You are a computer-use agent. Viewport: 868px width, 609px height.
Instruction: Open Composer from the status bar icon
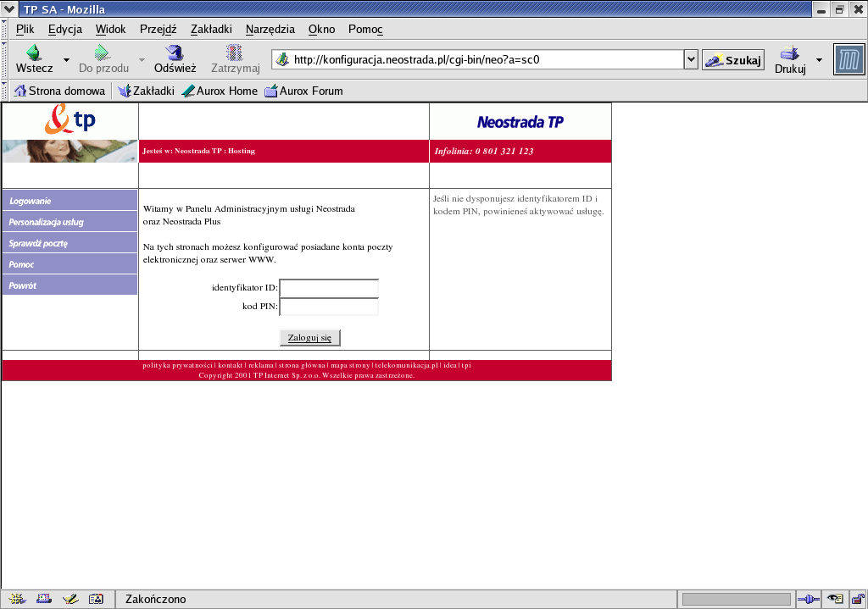click(70, 599)
